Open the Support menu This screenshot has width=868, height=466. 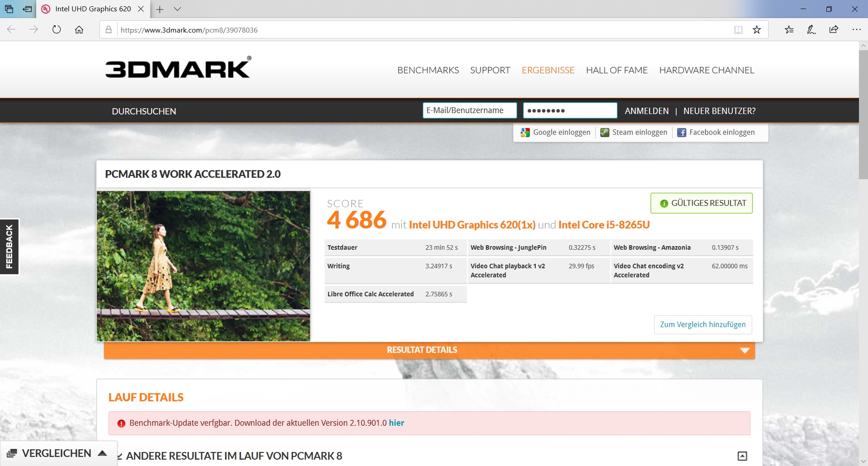[490, 70]
